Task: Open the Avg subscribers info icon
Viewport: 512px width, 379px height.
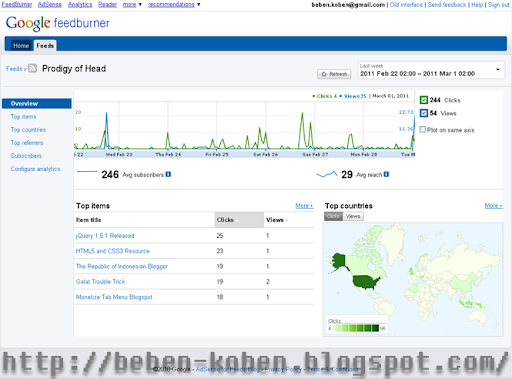Action: point(168,174)
